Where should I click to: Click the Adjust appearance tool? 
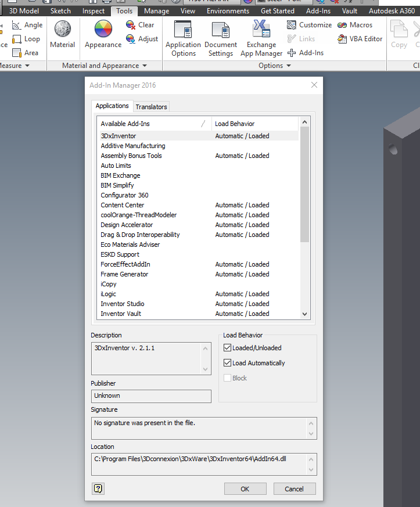[x=142, y=39]
